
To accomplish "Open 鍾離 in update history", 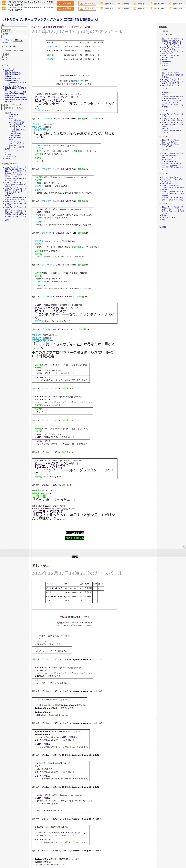I will (x=164, y=219).
